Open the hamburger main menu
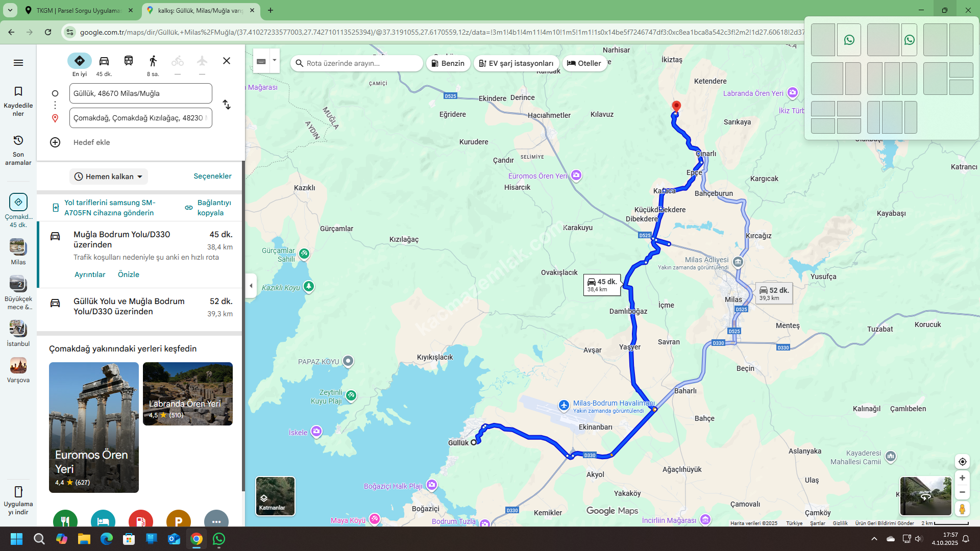Screen dimensions: 980x551 pos(18,63)
